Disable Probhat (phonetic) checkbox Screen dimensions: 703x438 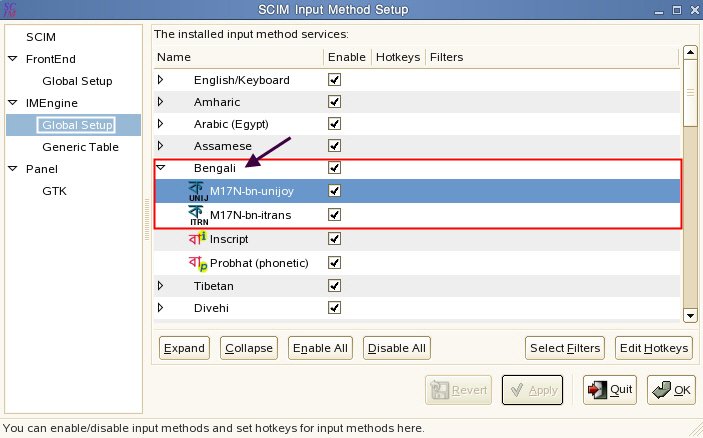(x=334, y=263)
